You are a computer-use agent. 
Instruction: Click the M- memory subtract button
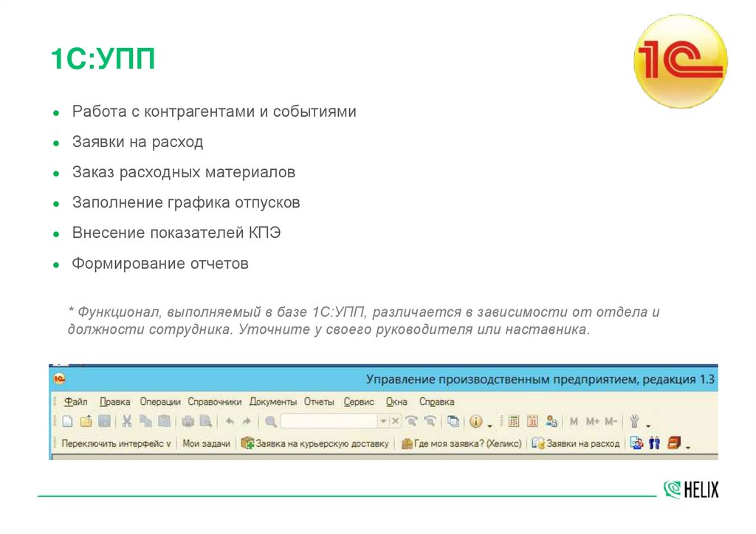click(611, 422)
